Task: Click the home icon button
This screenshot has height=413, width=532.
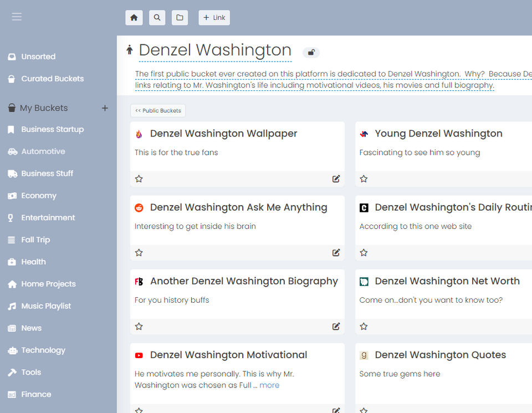Action: (x=134, y=18)
